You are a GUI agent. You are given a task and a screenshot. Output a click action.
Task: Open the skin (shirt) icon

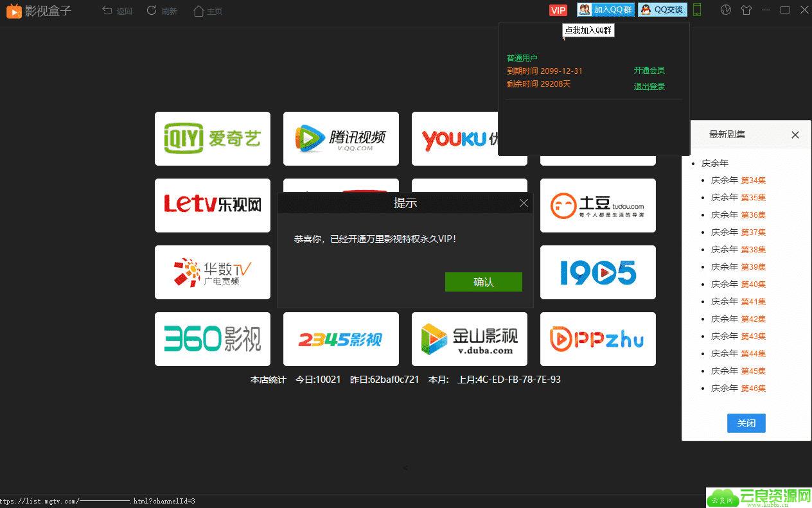pyautogui.click(x=746, y=10)
